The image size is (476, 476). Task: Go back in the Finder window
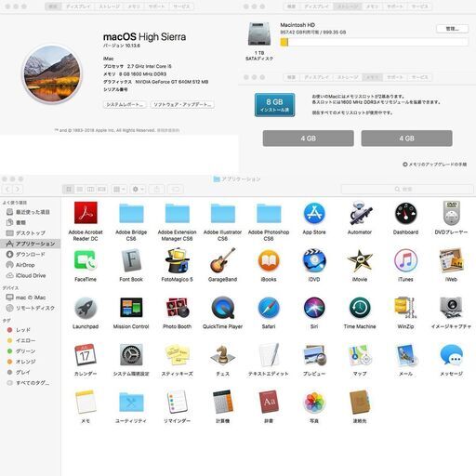(x=7, y=189)
